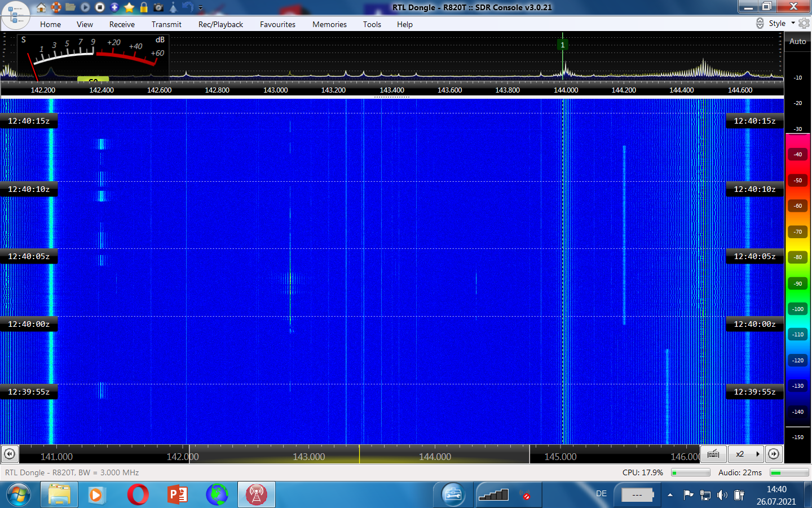The width and height of the screenshot is (812, 508).
Task: Open the Tools tab
Action: 372,24
